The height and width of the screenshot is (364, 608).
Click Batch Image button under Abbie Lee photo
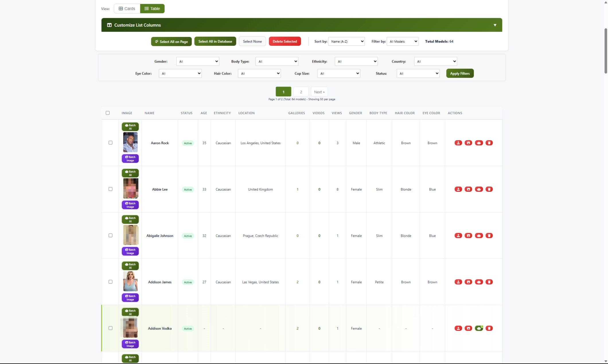point(130,205)
